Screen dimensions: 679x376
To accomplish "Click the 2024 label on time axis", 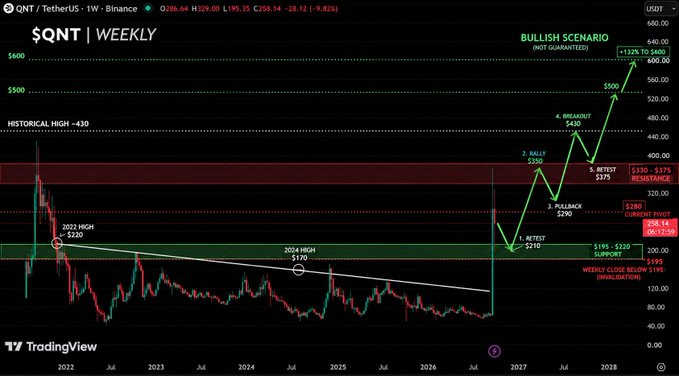I will click(247, 366).
